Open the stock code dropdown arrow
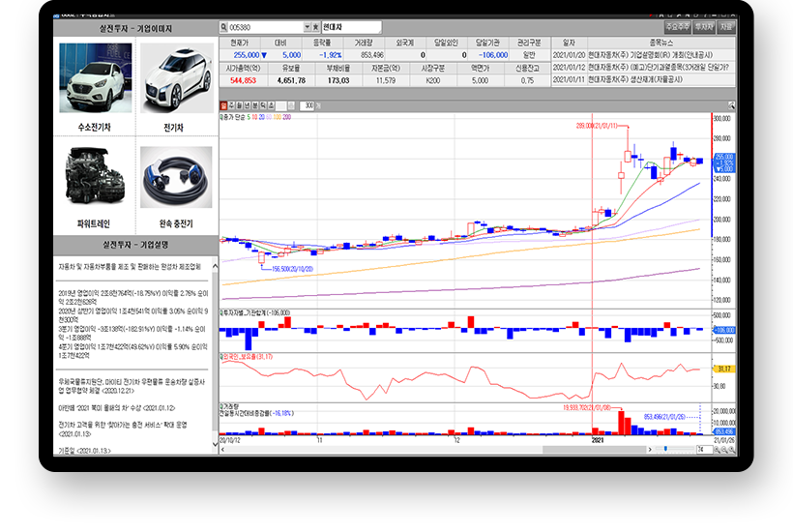The height and width of the screenshot is (532, 793). click(x=307, y=27)
